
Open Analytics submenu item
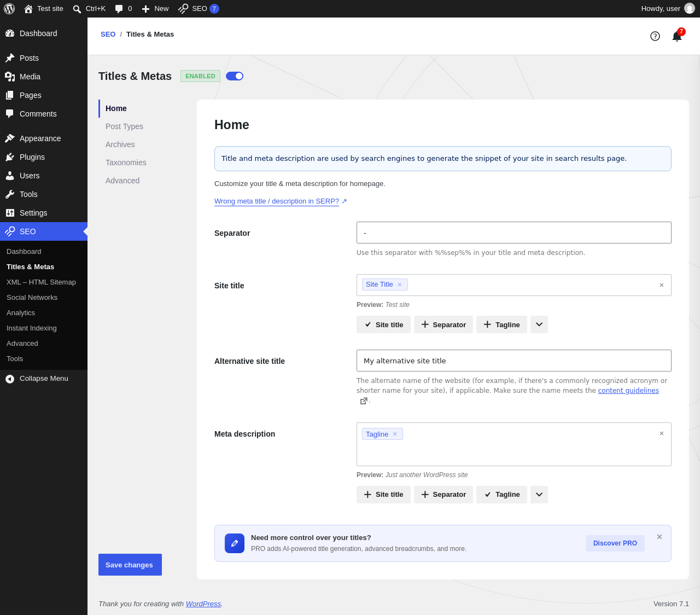[44, 313]
